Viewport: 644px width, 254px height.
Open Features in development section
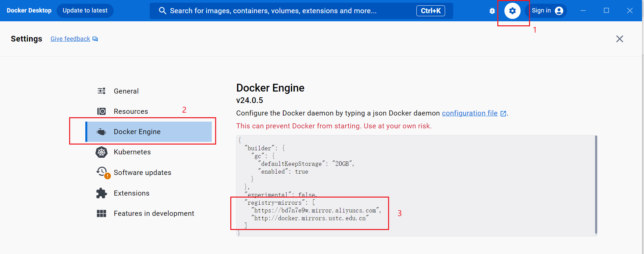tap(148, 213)
